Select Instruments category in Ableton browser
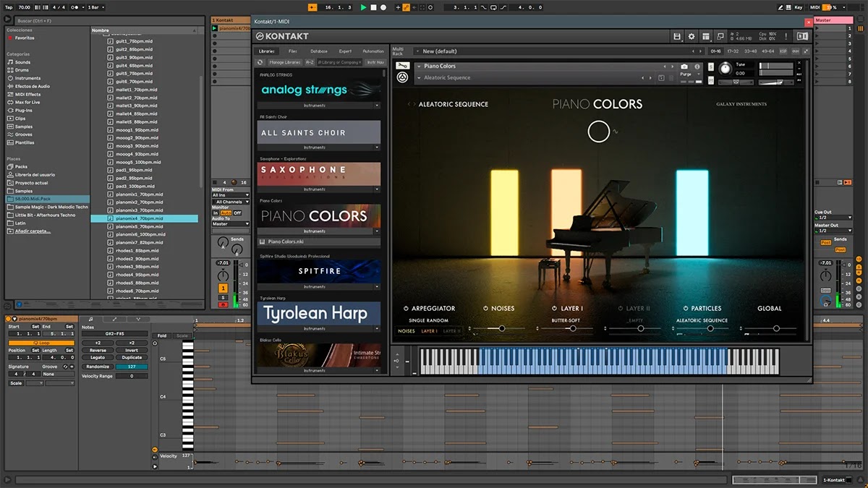 pos(27,78)
